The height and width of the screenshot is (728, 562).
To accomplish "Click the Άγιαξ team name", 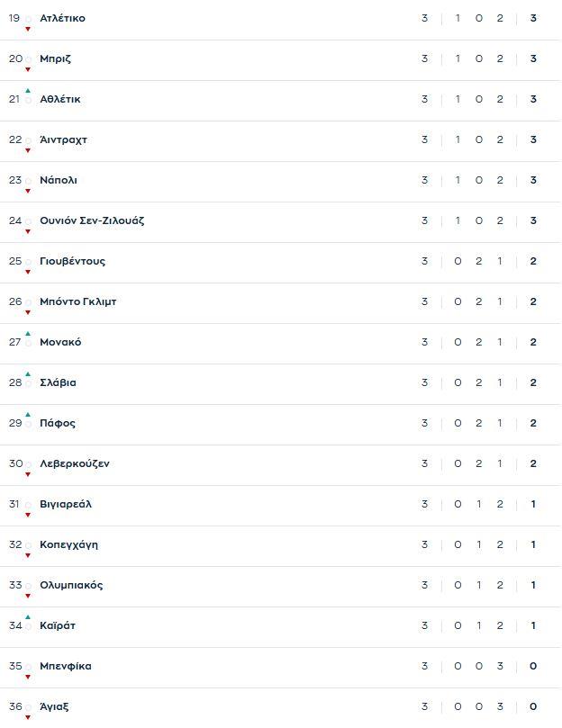I will click(54, 706).
